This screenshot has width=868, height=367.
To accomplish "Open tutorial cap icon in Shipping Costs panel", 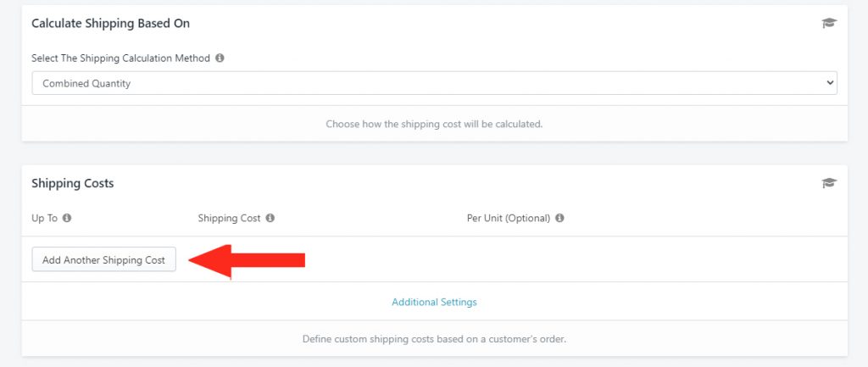I will pyautogui.click(x=829, y=183).
